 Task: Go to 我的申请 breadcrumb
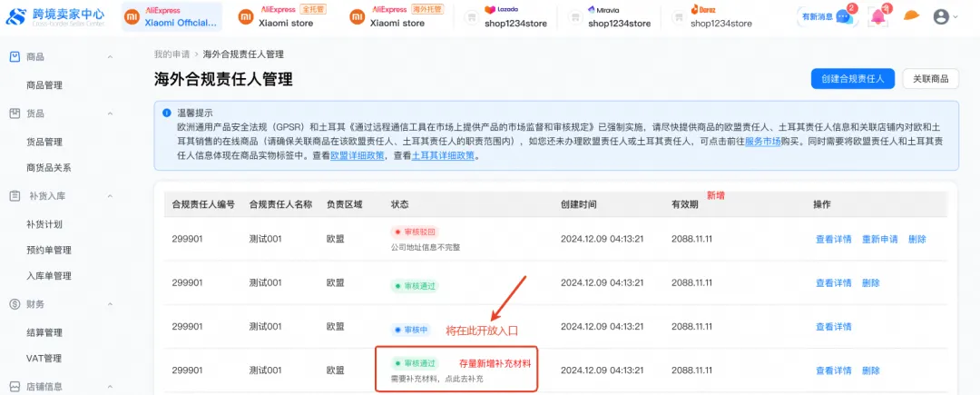171,54
